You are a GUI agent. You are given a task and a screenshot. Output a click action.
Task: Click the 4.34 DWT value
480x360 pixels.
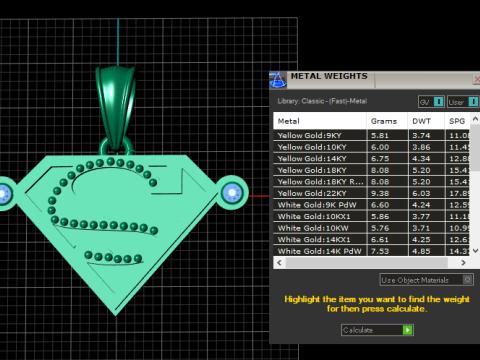pyautogui.click(x=421, y=159)
